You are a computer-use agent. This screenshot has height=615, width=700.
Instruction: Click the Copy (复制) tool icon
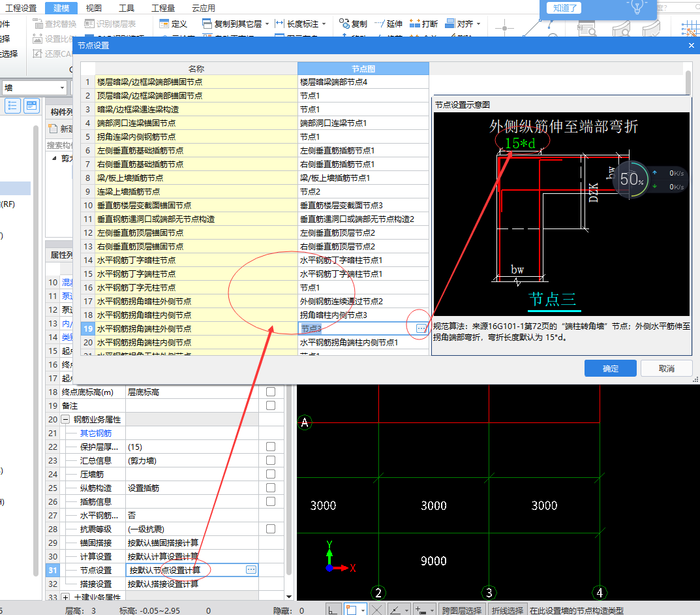344,24
